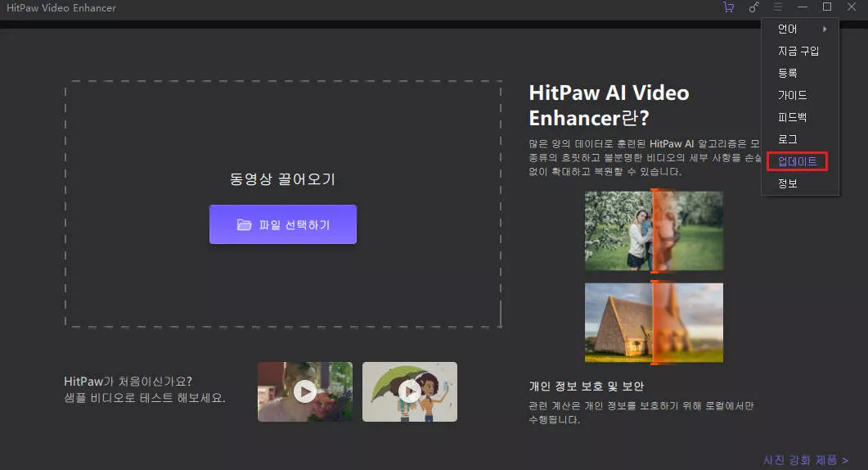Open 로그 from the dropdown menu

(800, 139)
